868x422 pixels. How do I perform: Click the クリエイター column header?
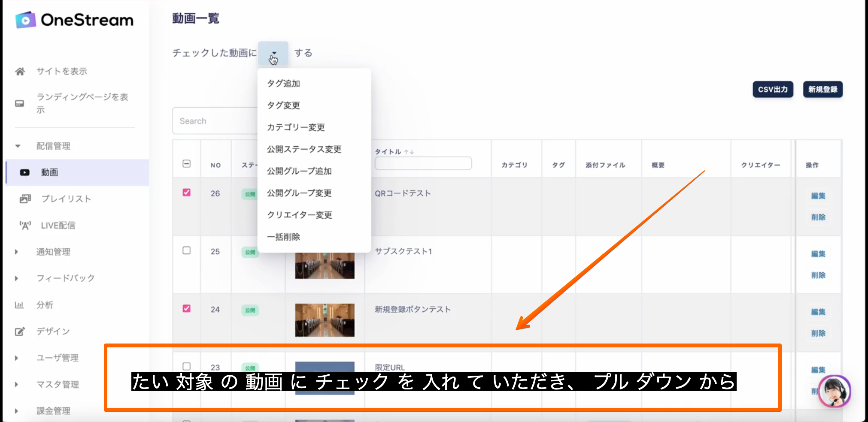(760, 165)
